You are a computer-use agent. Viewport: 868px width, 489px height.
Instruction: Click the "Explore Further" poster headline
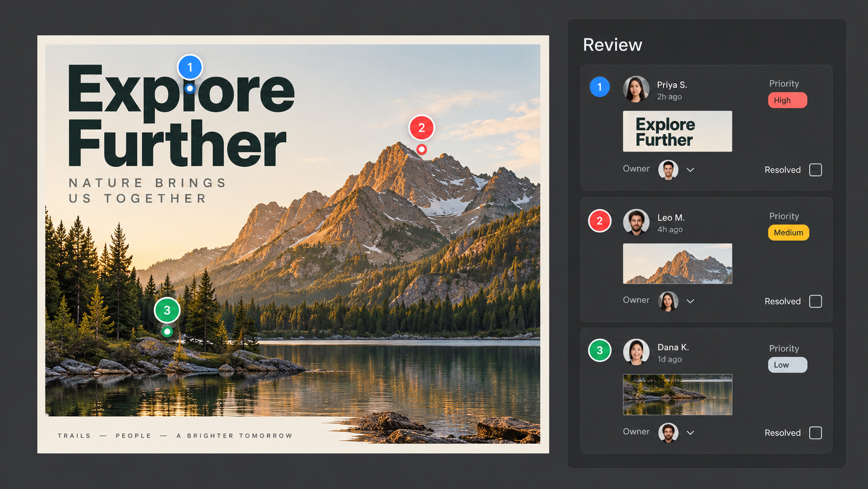181,115
